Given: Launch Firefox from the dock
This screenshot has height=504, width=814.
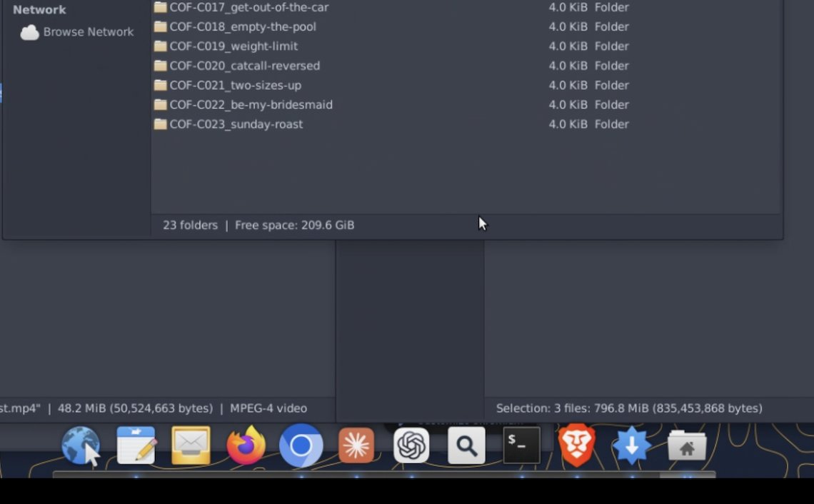Looking at the screenshot, I should click(x=246, y=445).
